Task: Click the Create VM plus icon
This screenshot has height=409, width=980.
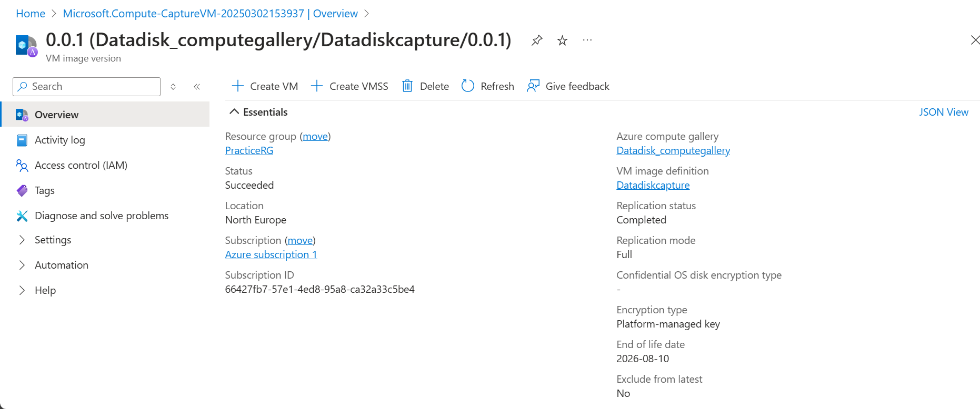Action: click(238, 86)
